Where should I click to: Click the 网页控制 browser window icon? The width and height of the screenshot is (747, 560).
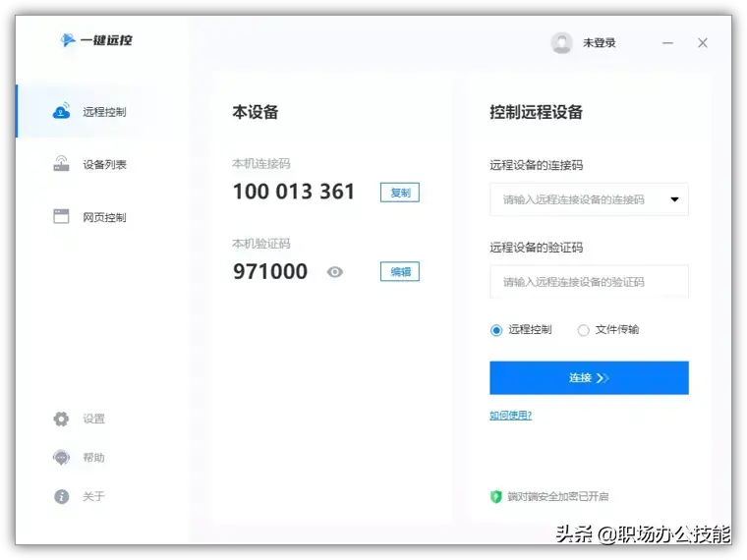click(61, 217)
